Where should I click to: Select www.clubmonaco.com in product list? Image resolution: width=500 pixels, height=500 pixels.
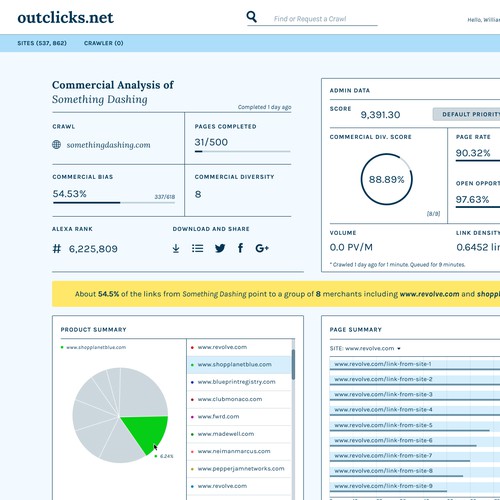point(239,399)
